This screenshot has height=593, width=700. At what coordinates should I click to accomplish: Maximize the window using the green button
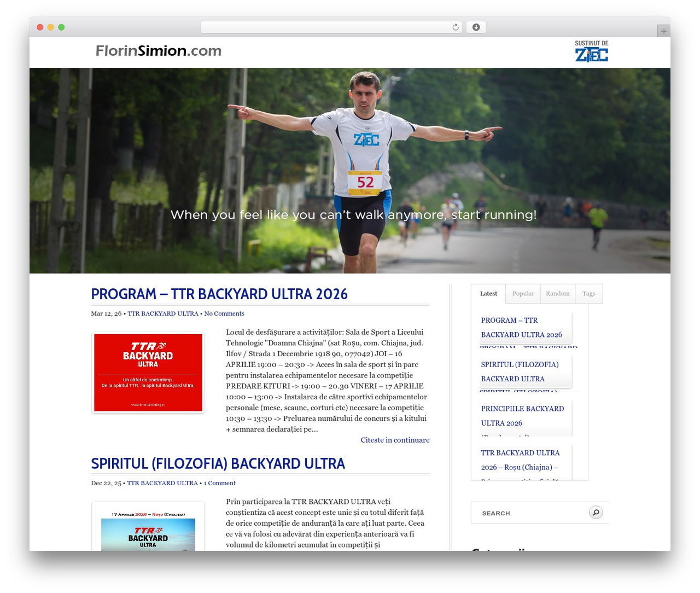pyautogui.click(x=61, y=27)
